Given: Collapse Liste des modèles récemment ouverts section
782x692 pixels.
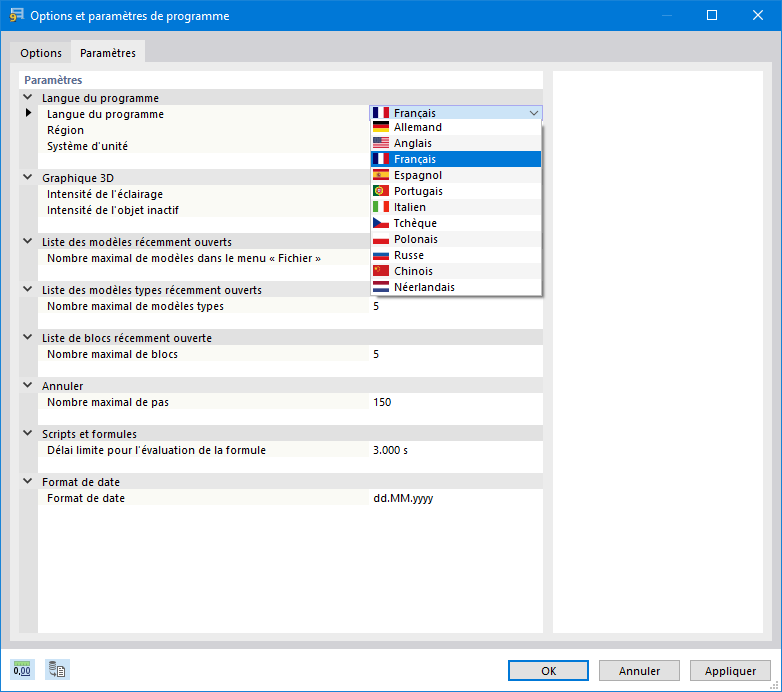Looking at the screenshot, I should [28, 241].
